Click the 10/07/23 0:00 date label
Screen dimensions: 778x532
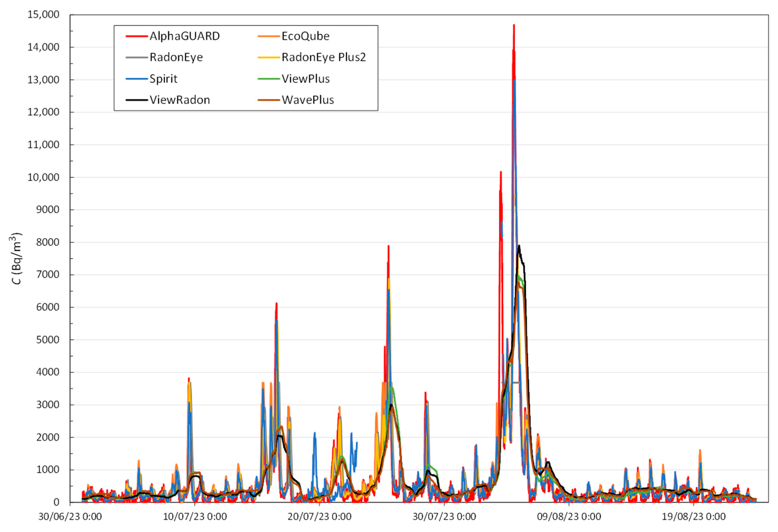195,517
